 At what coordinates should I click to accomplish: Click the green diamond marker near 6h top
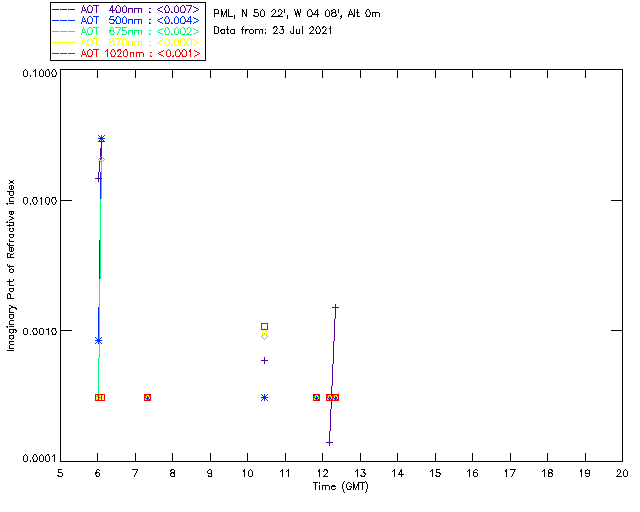102,160
